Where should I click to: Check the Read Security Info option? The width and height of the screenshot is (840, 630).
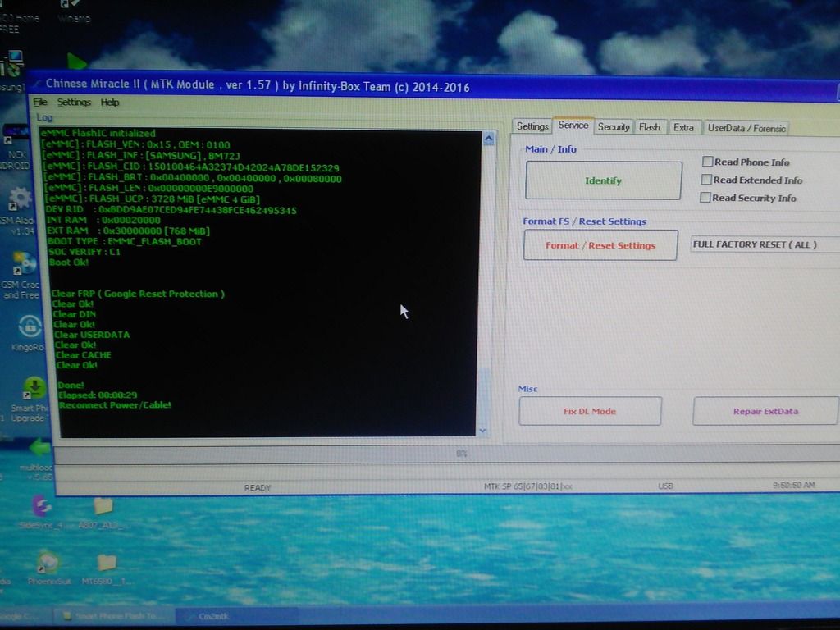tap(705, 198)
